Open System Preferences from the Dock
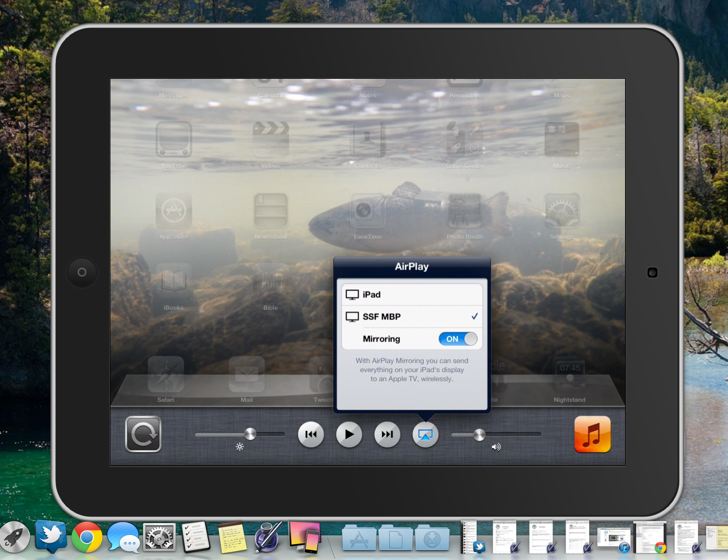This screenshot has width=728, height=560. pyautogui.click(x=159, y=537)
